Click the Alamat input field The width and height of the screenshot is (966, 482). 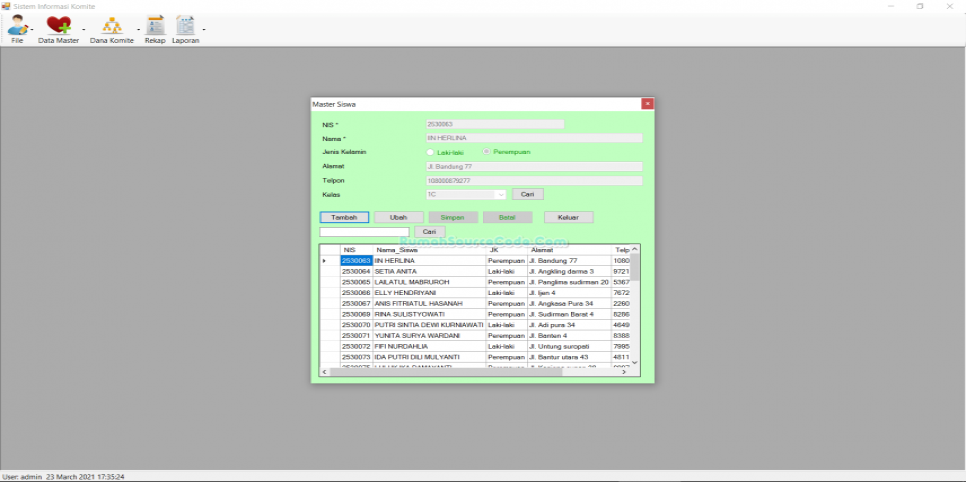tap(534, 166)
